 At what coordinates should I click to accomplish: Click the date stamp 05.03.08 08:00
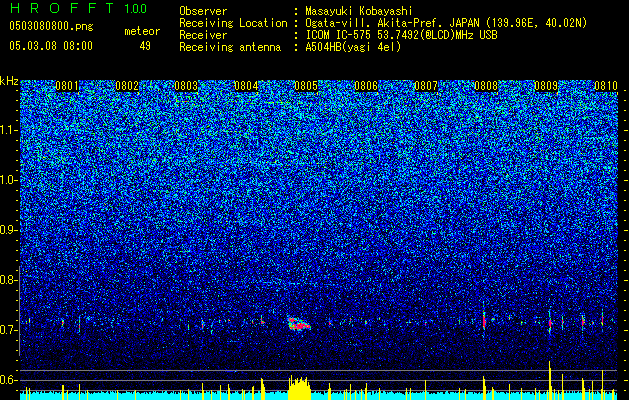pos(51,46)
